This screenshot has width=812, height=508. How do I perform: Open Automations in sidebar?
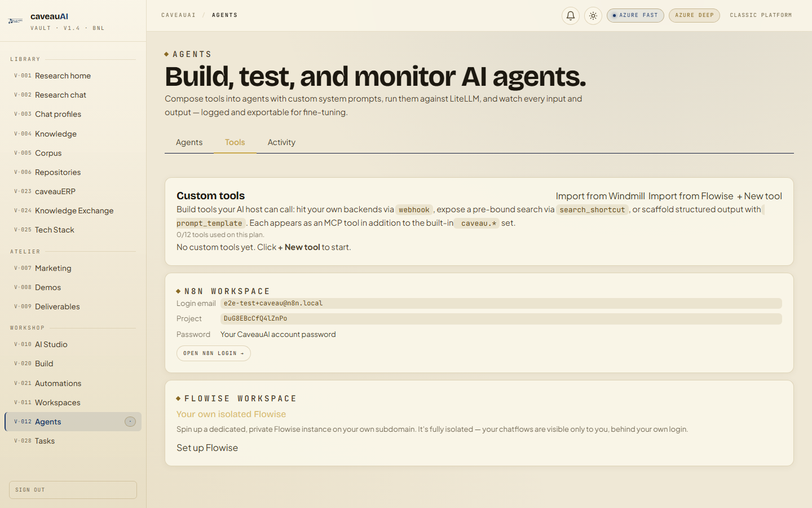[x=73, y=383]
